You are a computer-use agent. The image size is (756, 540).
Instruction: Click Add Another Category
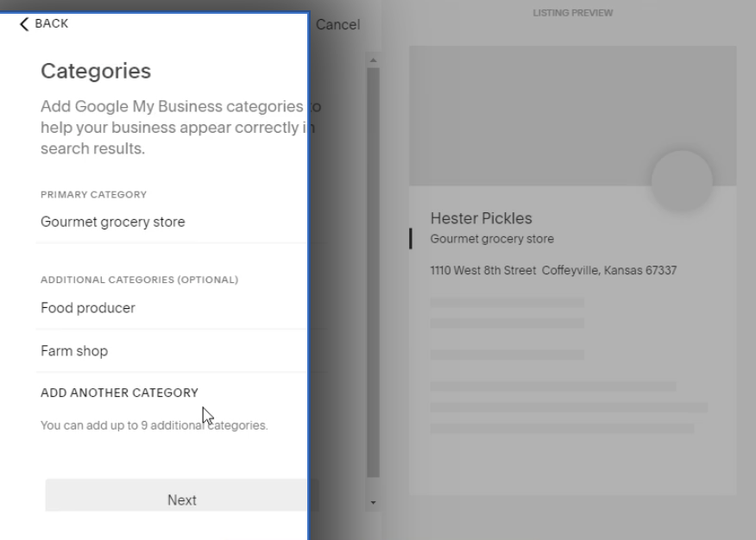pos(119,392)
